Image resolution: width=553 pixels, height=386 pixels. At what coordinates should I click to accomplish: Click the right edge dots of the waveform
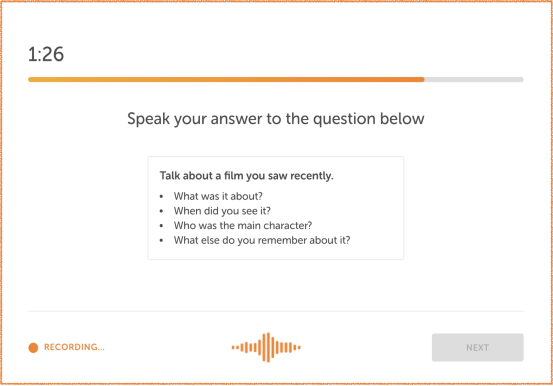(x=297, y=348)
